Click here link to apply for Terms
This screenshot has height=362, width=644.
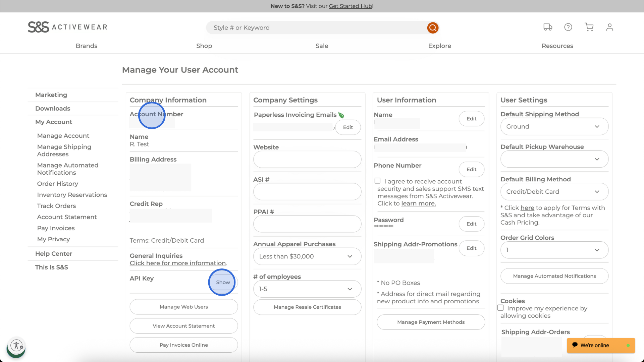[527, 208]
